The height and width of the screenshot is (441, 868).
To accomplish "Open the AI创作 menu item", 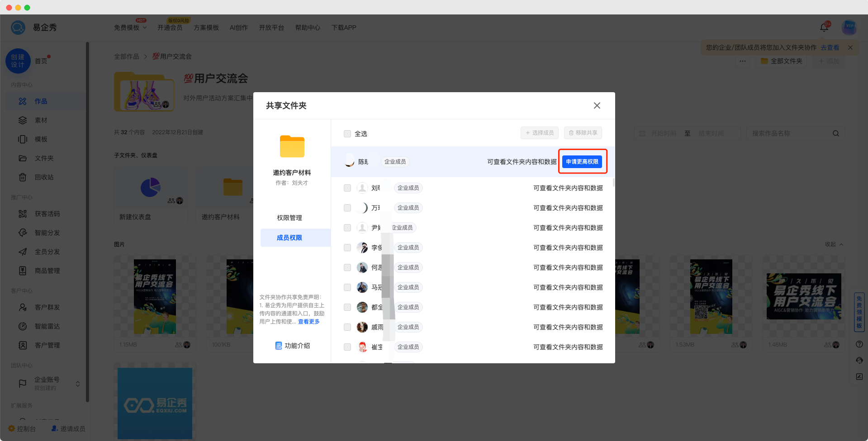I will (238, 28).
